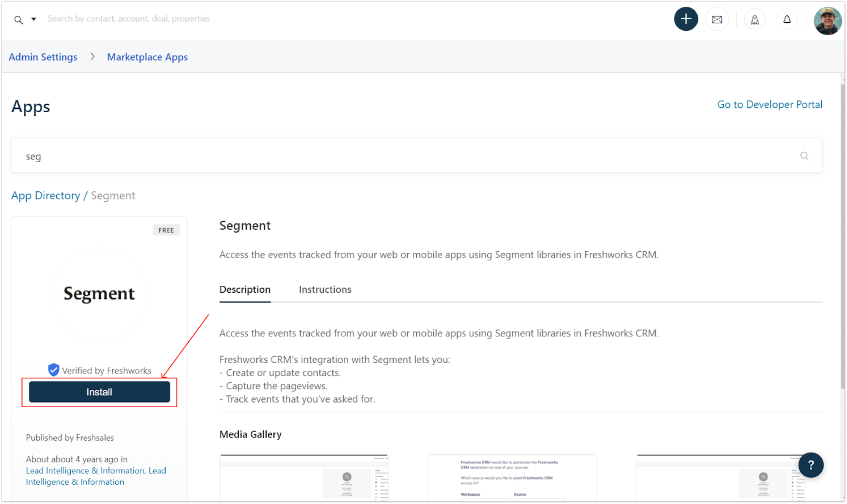Open Marketplace Apps breadcrumb link
Image resolution: width=847 pixels, height=504 pixels.
[x=147, y=57]
